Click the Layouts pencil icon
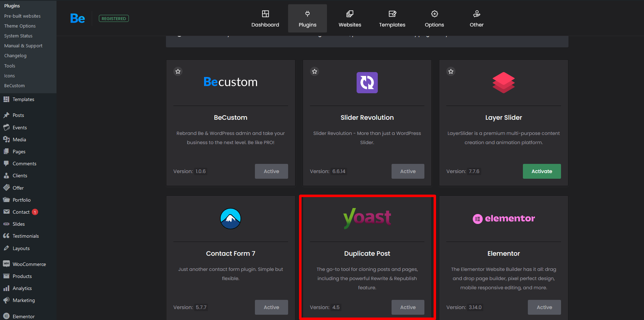 pyautogui.click(x=6, y=248)
